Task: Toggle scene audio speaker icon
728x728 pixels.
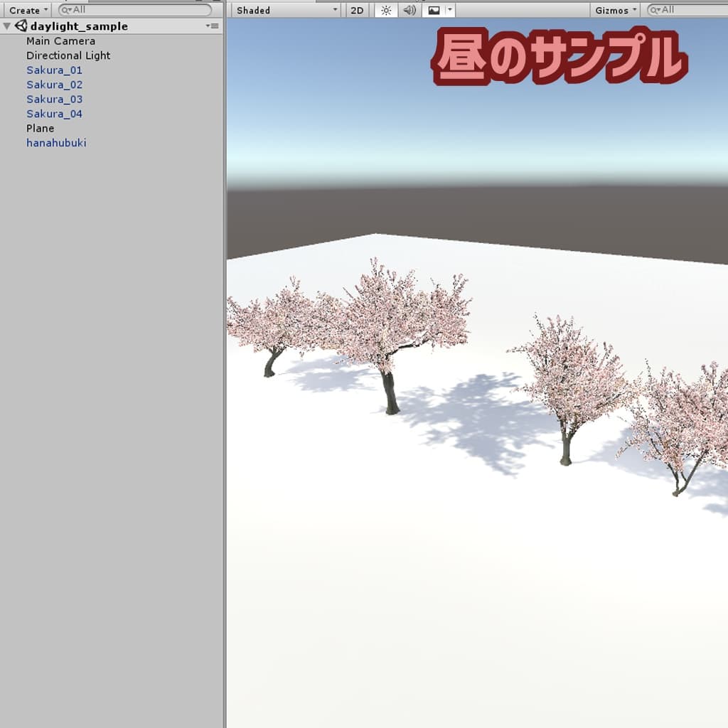Action: (x=409, y=11)
